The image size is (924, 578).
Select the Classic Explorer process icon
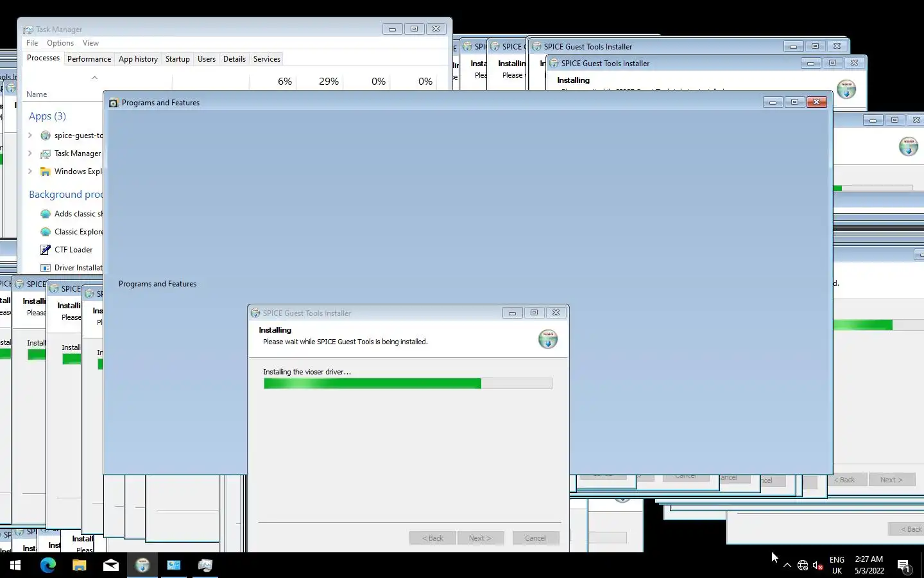click(x=46, y=232)
